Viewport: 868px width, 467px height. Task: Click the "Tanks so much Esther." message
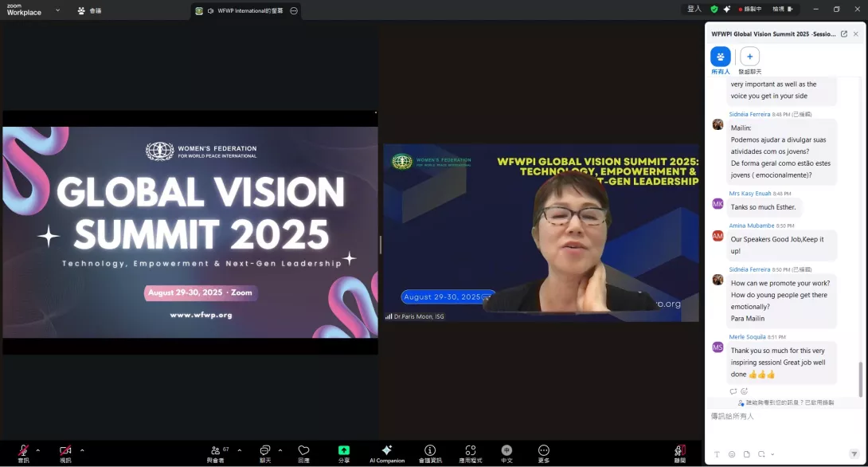pyautogui.click(x=763, y=207)
